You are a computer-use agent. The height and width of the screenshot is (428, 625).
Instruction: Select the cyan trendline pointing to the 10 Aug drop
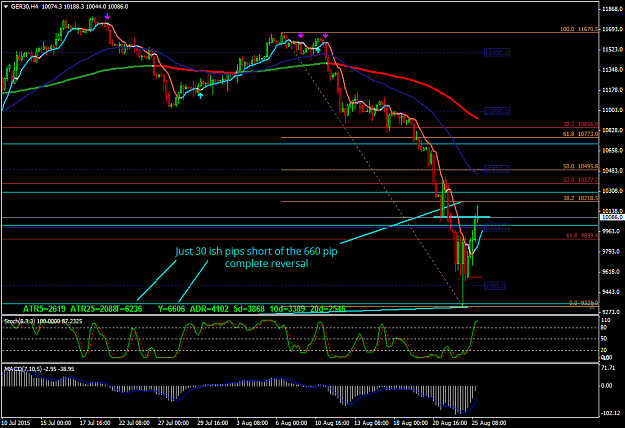click(x=401, y=223)
